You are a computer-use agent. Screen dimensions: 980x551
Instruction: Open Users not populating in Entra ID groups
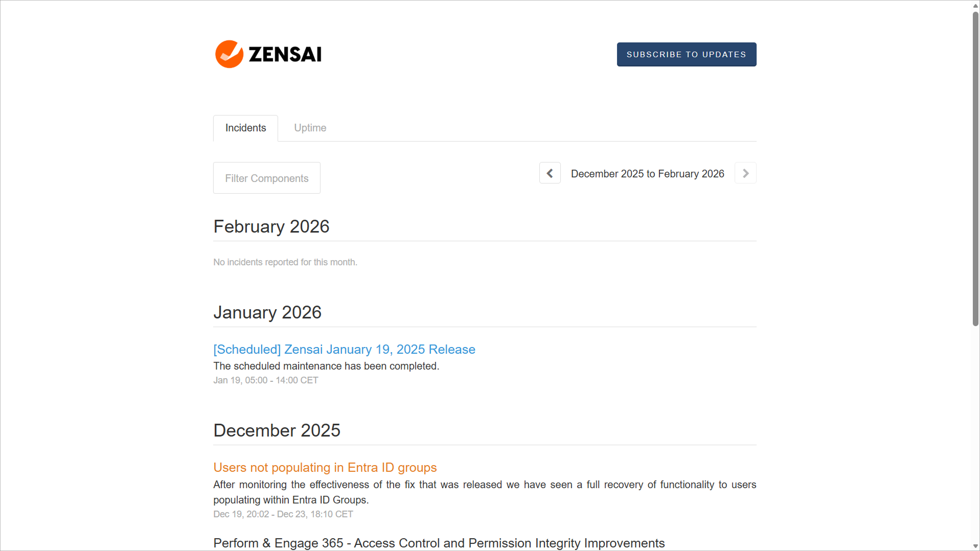(x=325, y=467)
